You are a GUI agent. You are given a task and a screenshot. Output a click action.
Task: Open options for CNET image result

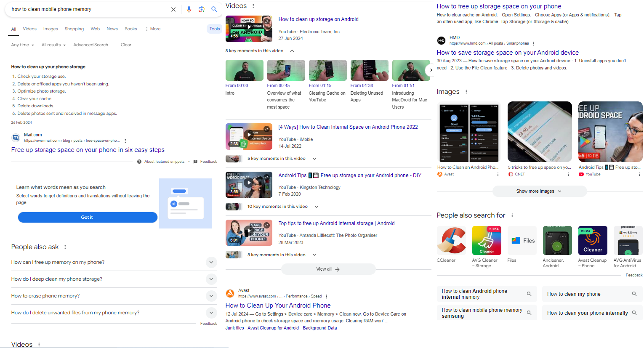pyautogui.click(x=569, y=174)
